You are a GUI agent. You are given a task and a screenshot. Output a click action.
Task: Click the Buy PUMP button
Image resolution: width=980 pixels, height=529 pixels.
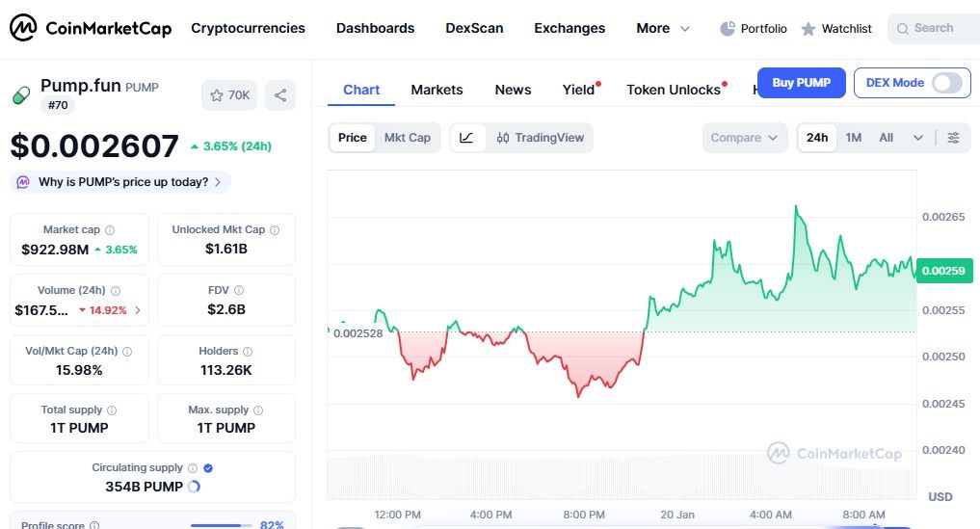802,83
